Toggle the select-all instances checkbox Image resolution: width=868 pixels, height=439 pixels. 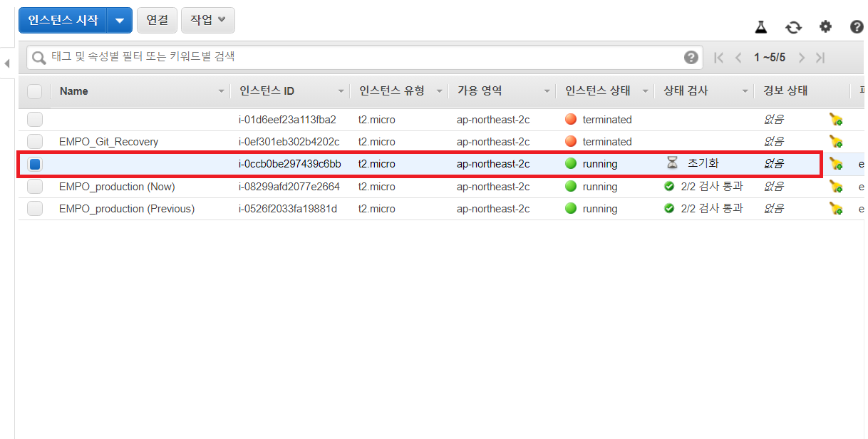34,91
